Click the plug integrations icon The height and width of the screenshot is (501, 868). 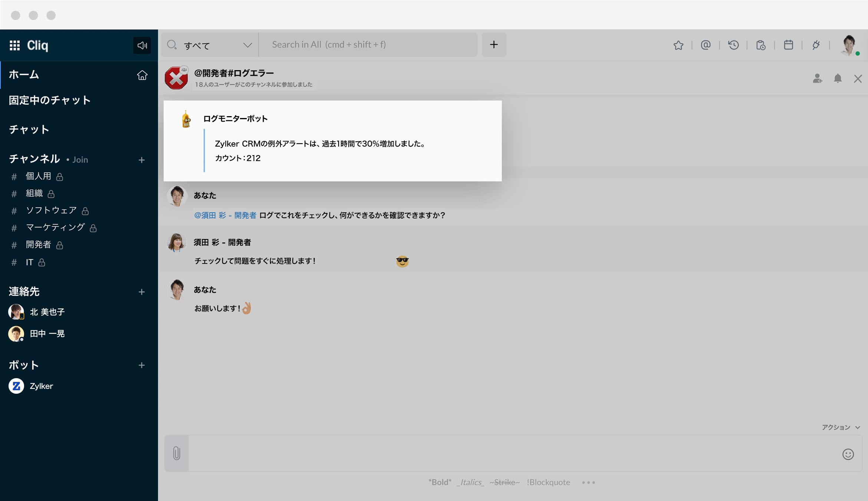(x=816, y=45)
